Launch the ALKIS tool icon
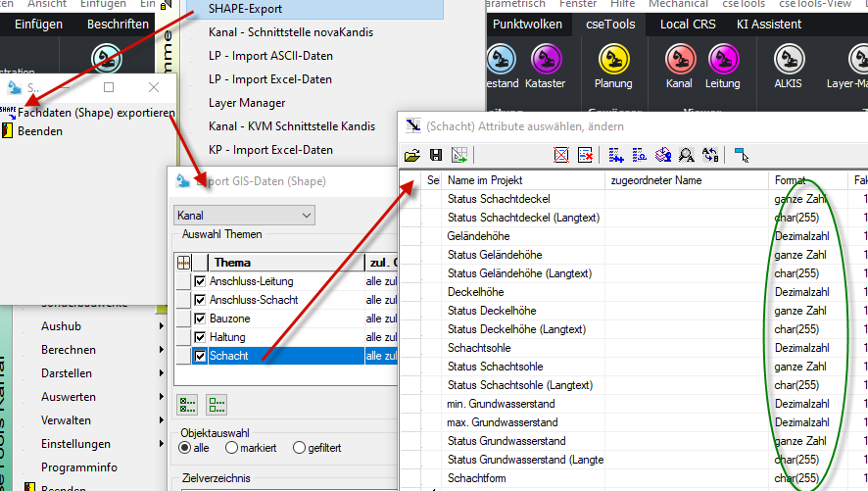The image size is (868, 491). (x=787, y=61)
